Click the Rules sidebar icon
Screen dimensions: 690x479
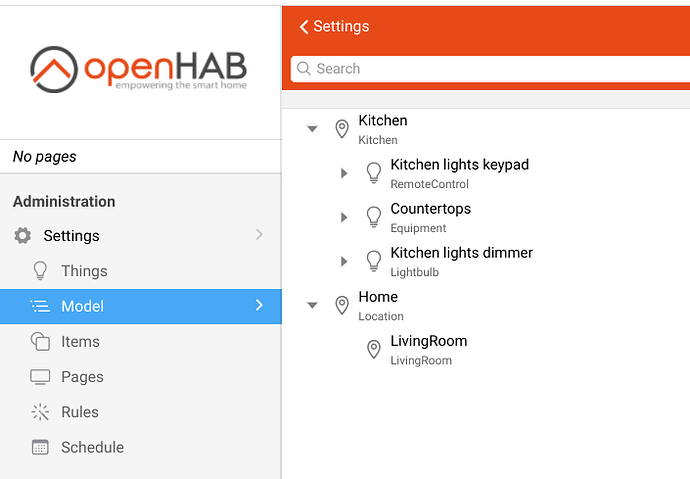pos(41,412)
